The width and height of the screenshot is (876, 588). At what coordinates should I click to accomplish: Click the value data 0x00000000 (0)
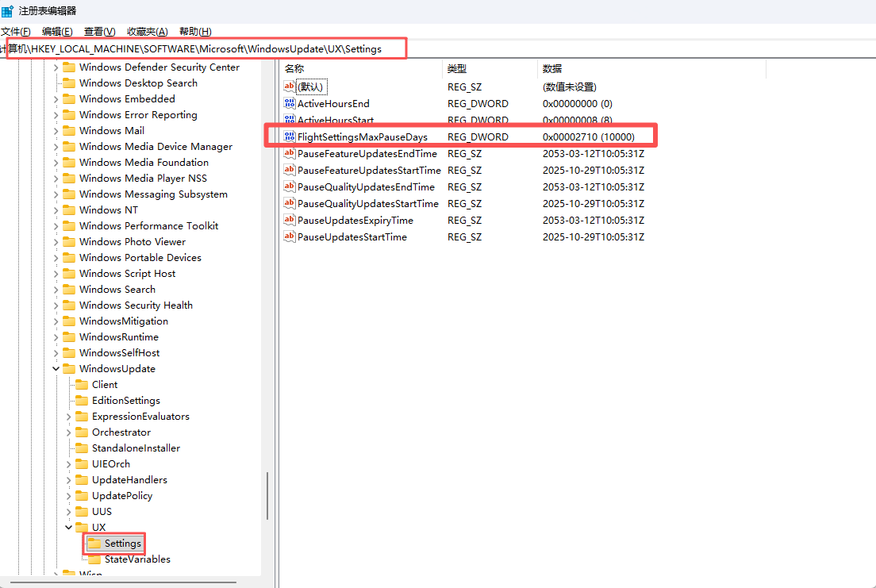577,103
